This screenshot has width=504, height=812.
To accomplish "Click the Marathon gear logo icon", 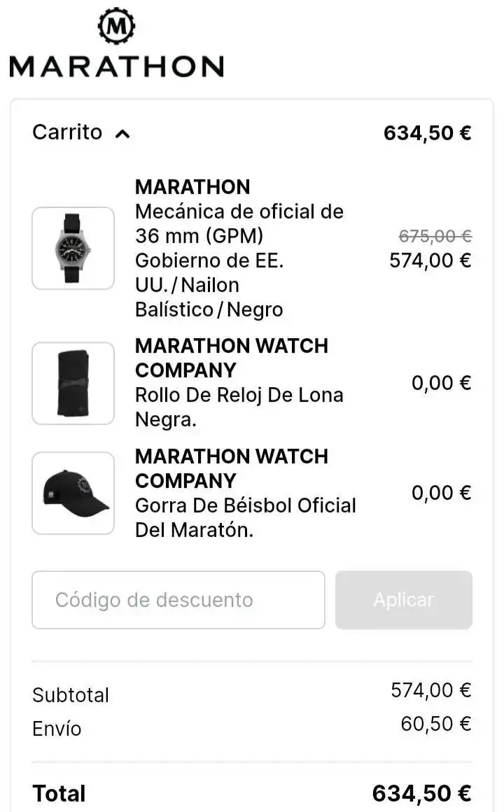I will pyautogui.click(x=116, y=26).
